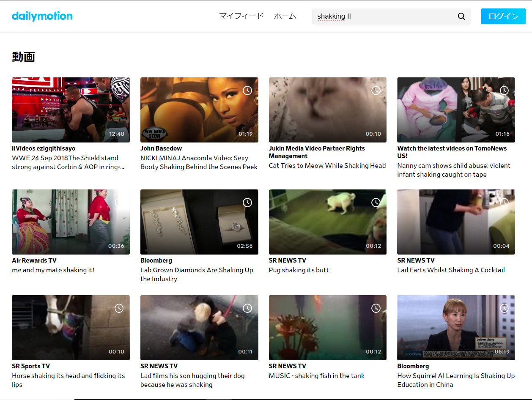Click watch-later clock on Cat Tries to Meow video
The height and width of the screenshot is (400, 532).
pyautogui.click(x=376, y=90)
